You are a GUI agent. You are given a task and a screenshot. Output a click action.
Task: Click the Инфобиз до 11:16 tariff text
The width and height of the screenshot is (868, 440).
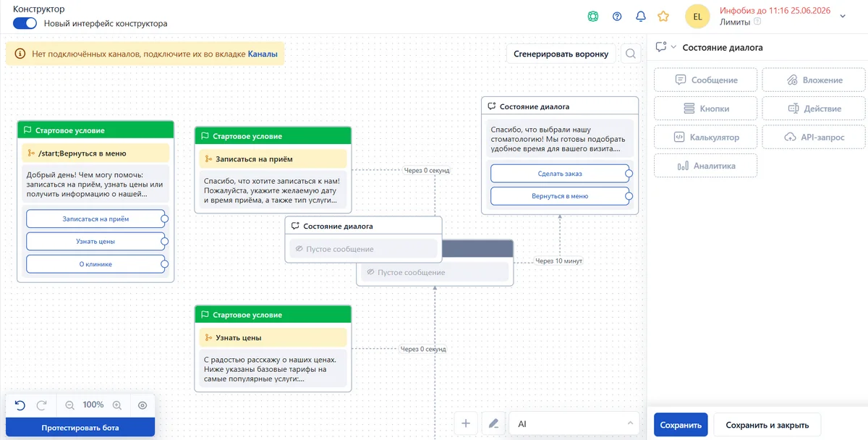click(775, 11)
